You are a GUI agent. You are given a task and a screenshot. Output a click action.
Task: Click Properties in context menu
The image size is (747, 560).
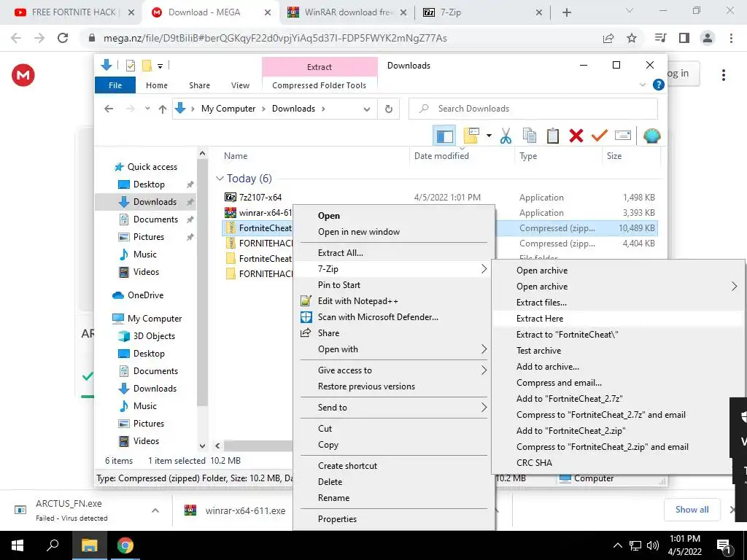[393, 519]
